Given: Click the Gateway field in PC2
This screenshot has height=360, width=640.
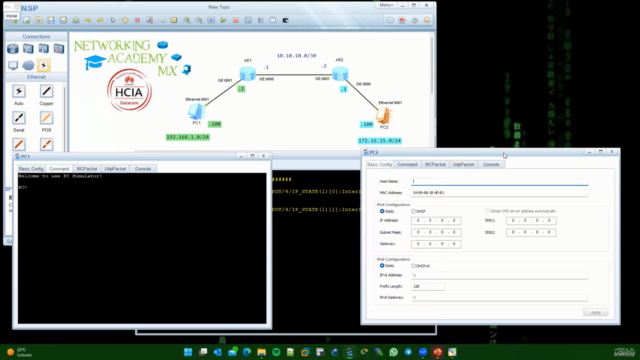Looking at the screenshot, I should coord(436,244).
